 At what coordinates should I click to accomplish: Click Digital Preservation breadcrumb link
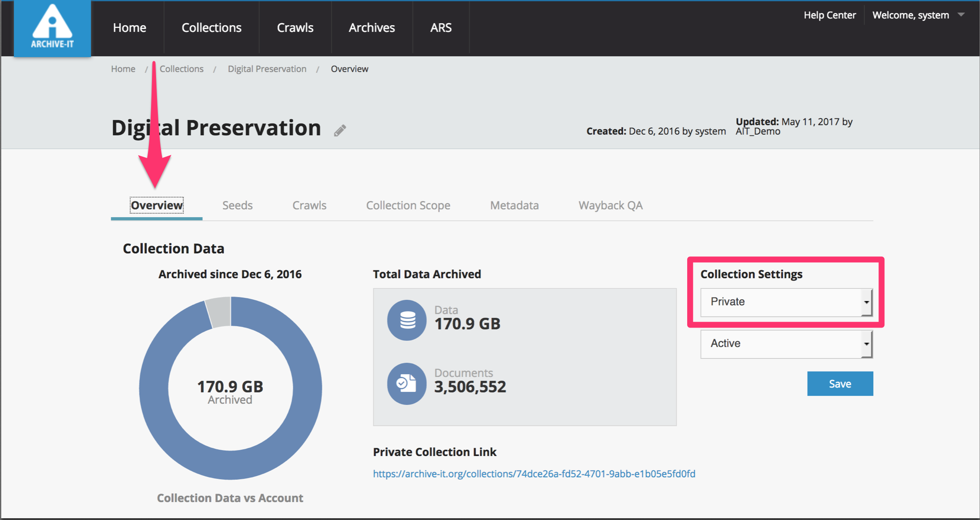(267, 69)
